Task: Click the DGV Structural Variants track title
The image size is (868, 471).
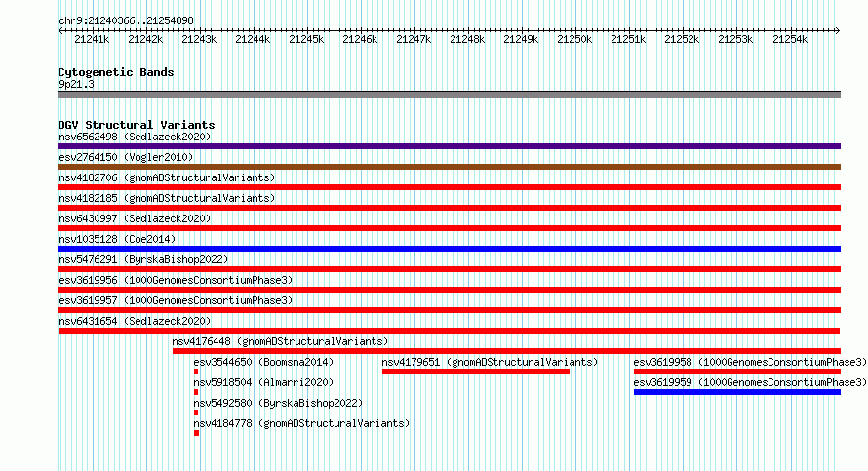Action: pyautogui.click(x=137, y=125)
